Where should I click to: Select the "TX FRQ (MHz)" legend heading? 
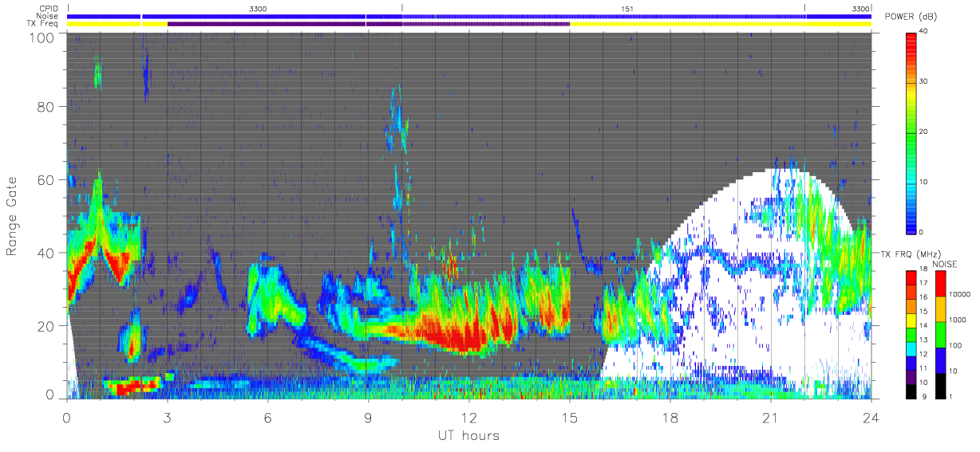909,254
